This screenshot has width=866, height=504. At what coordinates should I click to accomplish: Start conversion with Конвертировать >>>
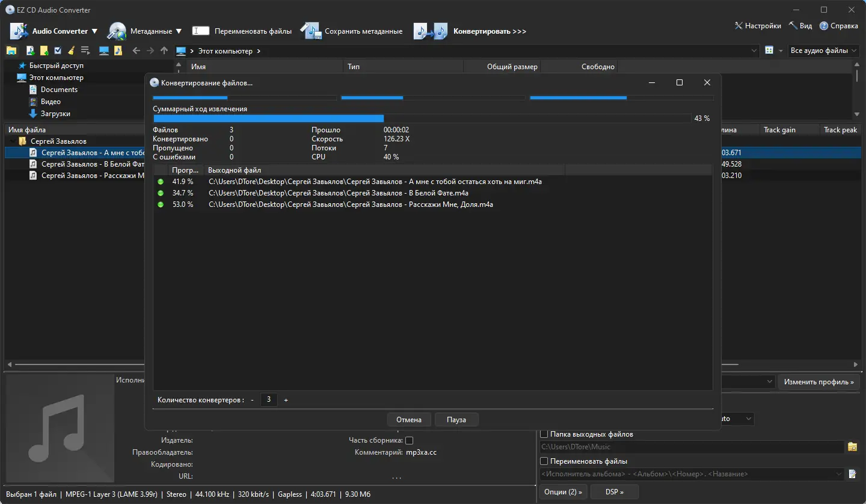click(x=470, y=31)
